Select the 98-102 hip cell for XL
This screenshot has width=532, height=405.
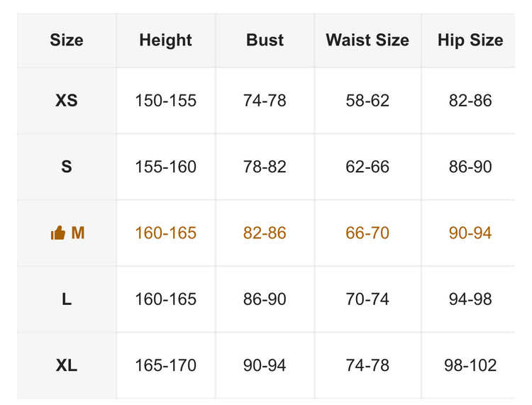click(x=470, y=366)
